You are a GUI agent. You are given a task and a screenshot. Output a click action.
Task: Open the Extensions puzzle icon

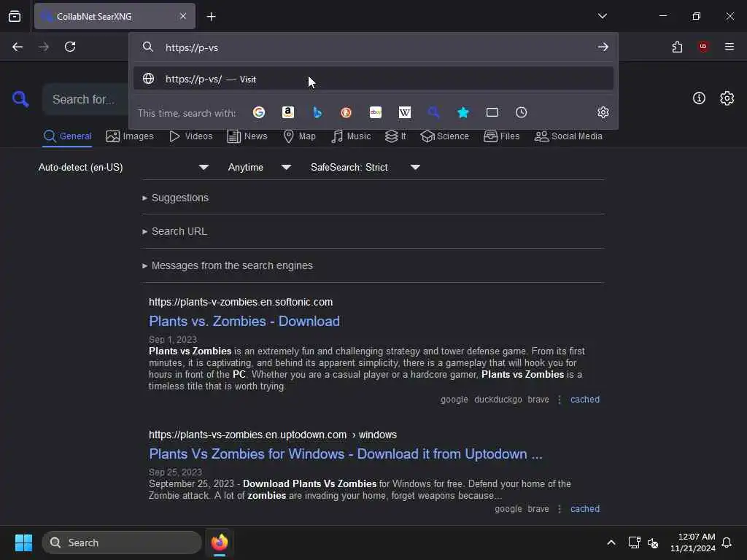tap(677, 47)
